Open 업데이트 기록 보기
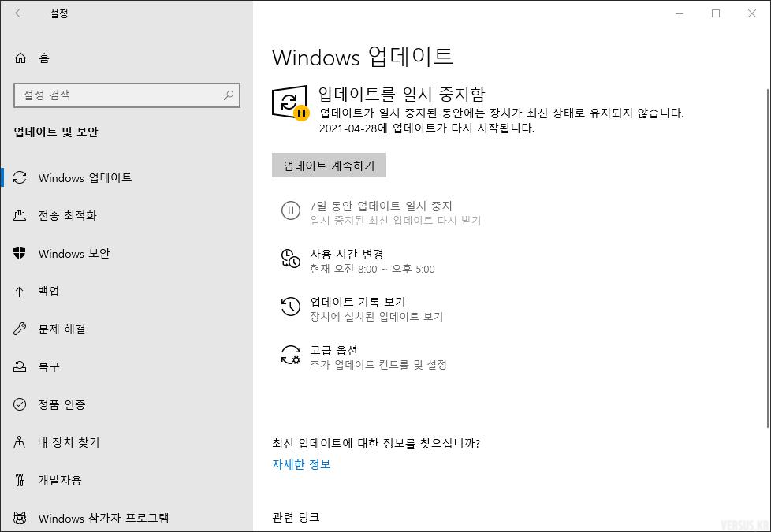The image size is (771, 532). coord(357,301)
